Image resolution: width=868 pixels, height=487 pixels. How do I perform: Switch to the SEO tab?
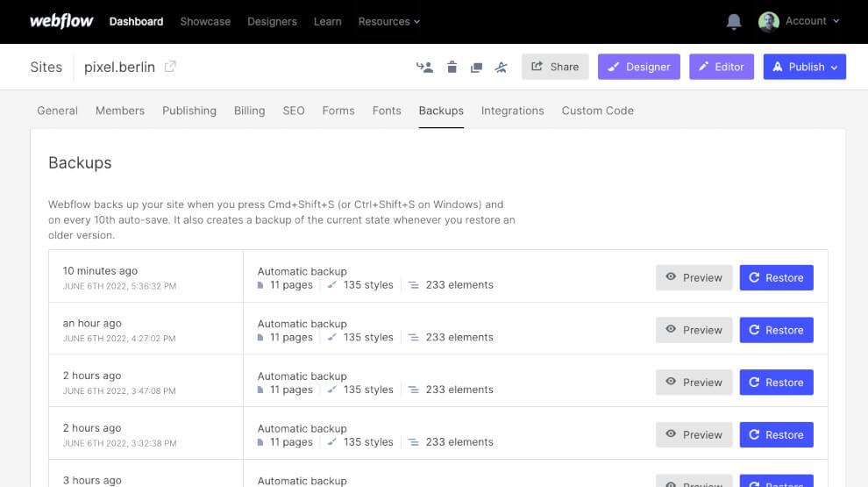click(294, 111)
